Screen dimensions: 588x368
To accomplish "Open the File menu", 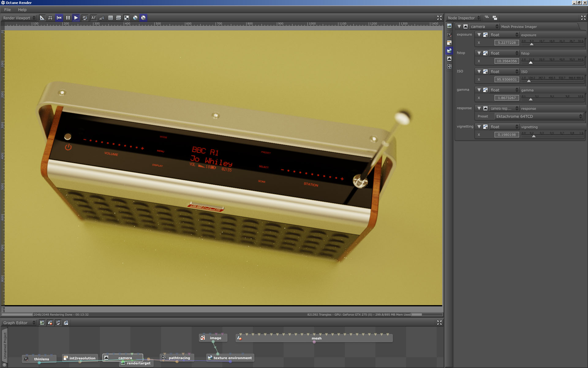I will point(7,10).
